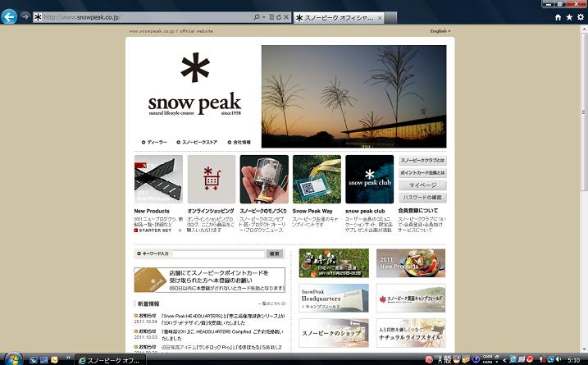This screenshot has height=365, width=588.
Task: Click the オンラインショッピング heading link
Action: pos(211,211)
